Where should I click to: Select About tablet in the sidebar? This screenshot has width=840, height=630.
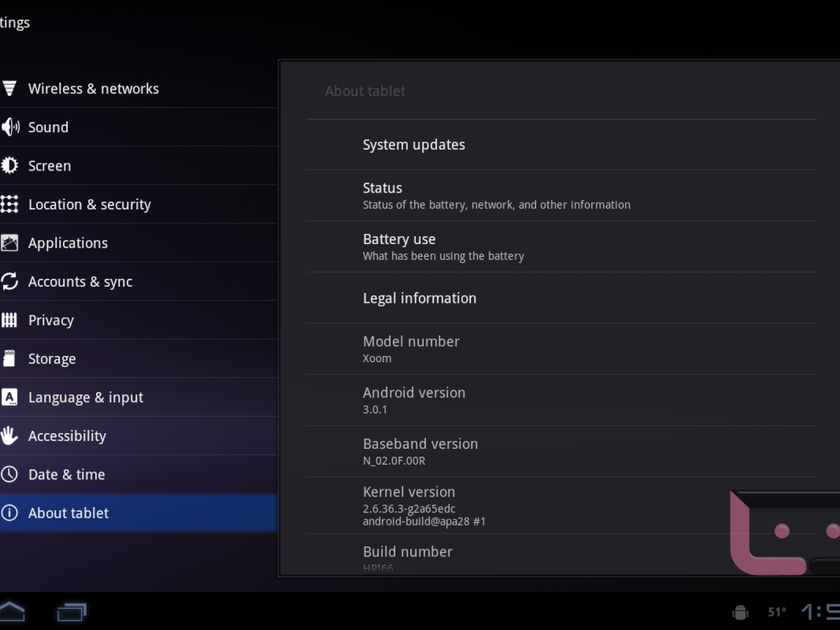coord(68,513)
